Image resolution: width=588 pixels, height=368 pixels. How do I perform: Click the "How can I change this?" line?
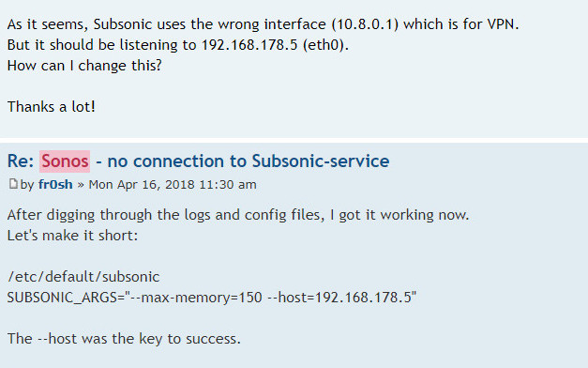pos(84,66)
